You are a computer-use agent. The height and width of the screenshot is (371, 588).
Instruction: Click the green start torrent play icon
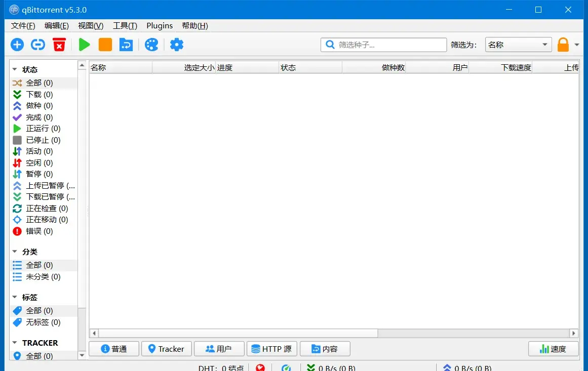tap(84, 45)
